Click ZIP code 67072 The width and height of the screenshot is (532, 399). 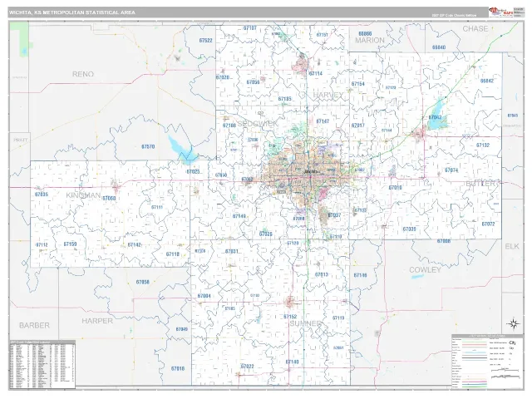488,224
